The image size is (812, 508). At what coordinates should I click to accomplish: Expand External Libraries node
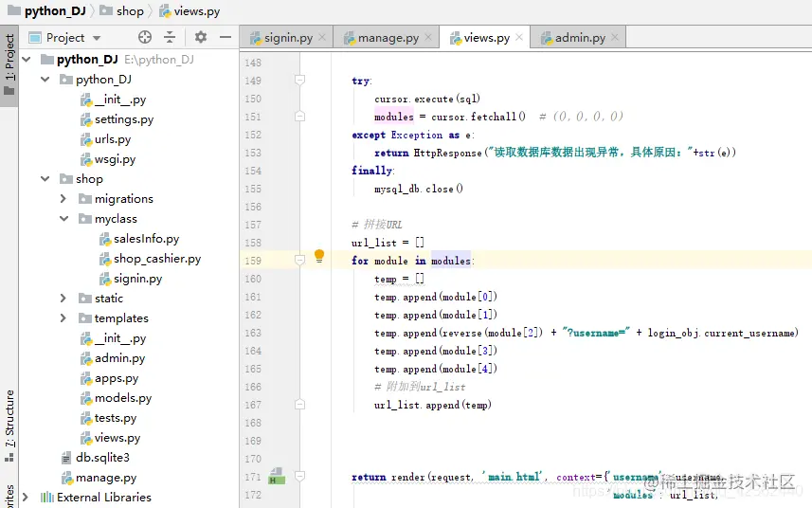click(26, 498)
